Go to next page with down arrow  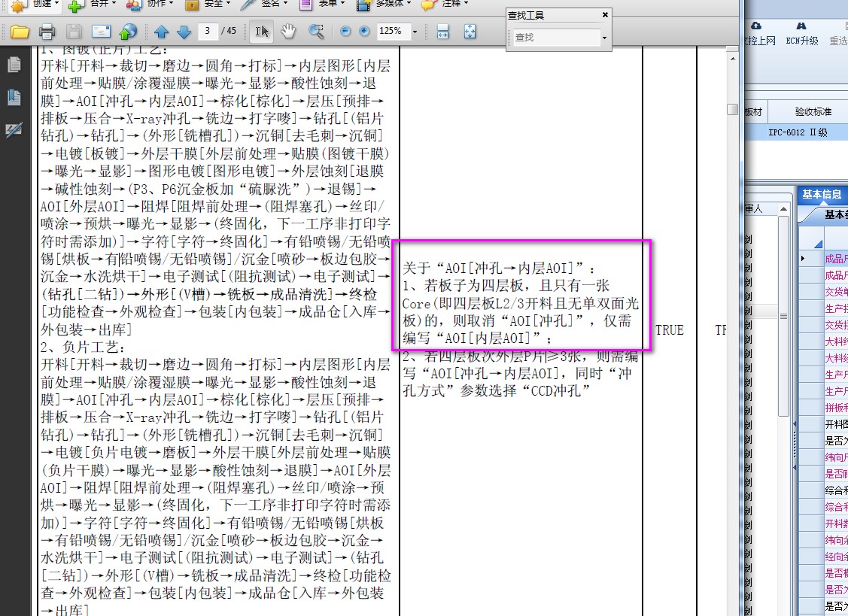184,32
